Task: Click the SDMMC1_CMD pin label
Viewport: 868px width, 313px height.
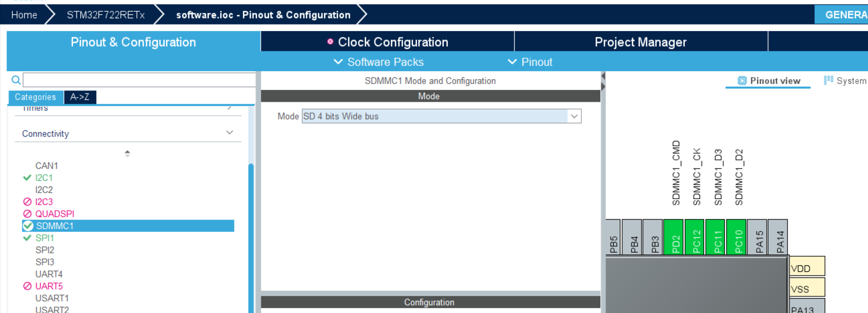Action: coord(676,173)
